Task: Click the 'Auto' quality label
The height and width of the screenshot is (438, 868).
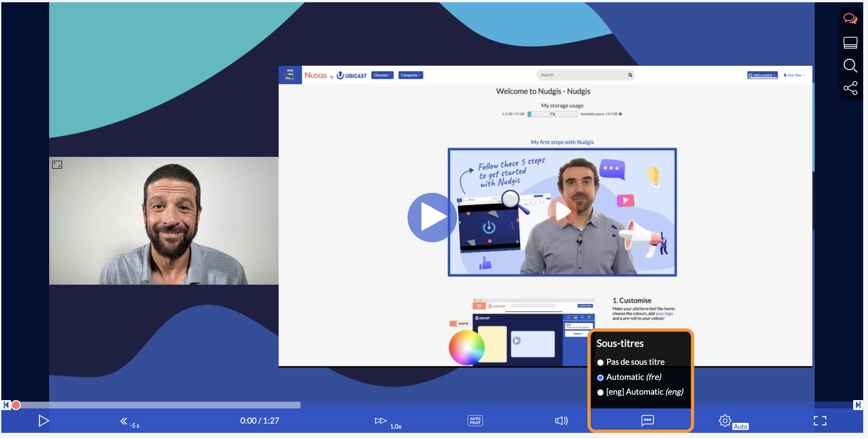Action: (740, 426)
